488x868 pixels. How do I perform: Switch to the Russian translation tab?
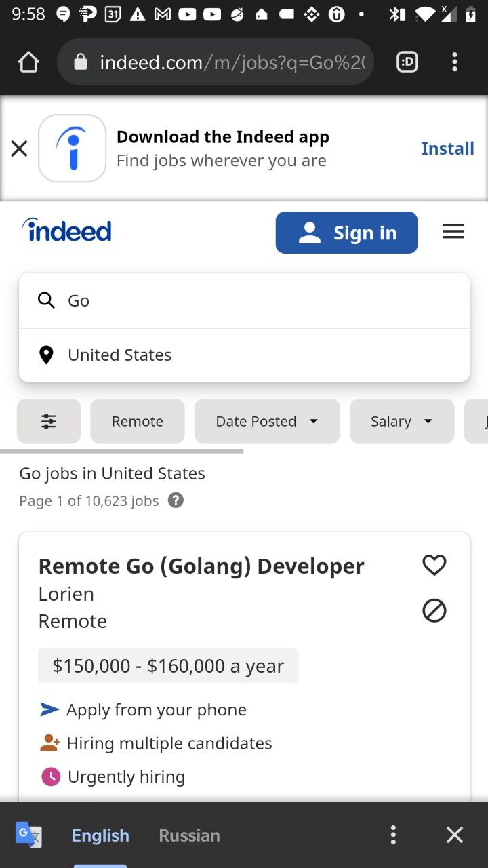189,835
